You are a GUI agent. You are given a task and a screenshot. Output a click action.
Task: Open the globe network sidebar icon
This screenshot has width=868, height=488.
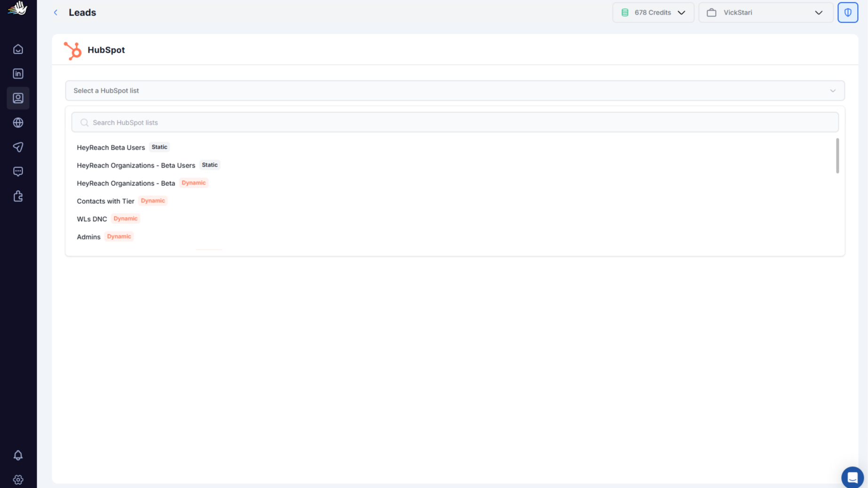coord(18,123)
